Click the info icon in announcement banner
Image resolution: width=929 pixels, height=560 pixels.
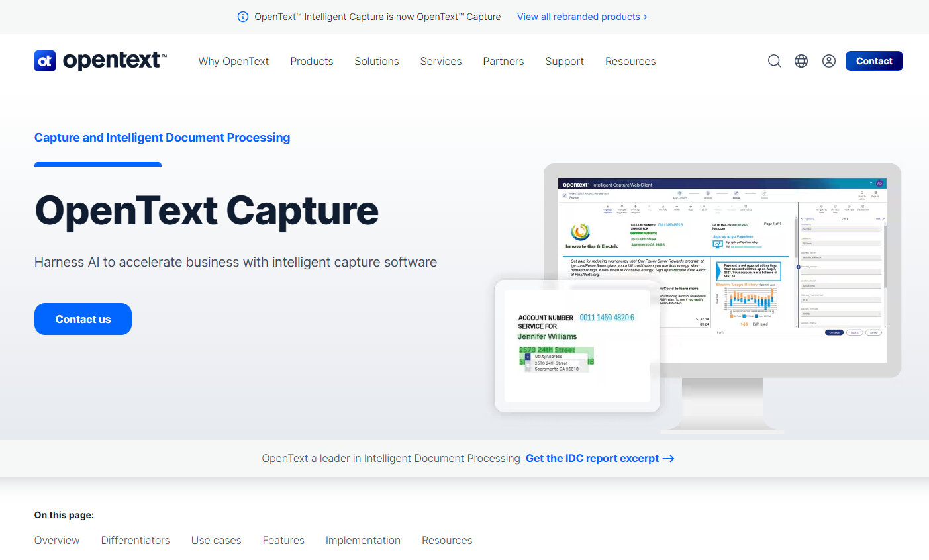[243, 17]
